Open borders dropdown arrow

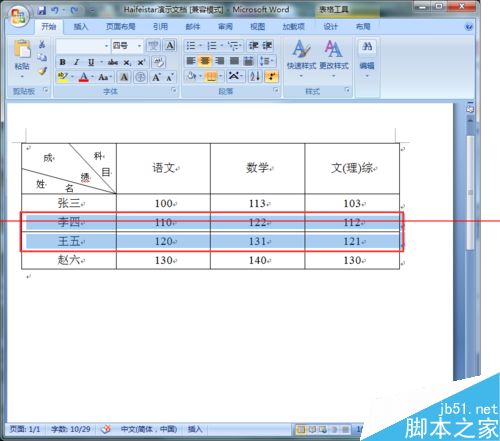pyautogui.click(x=221, y=77)
